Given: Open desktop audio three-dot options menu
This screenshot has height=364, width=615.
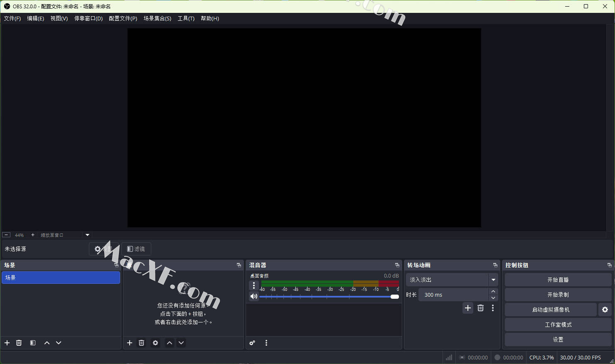Looking at the screenshot, I should (254, 285).
